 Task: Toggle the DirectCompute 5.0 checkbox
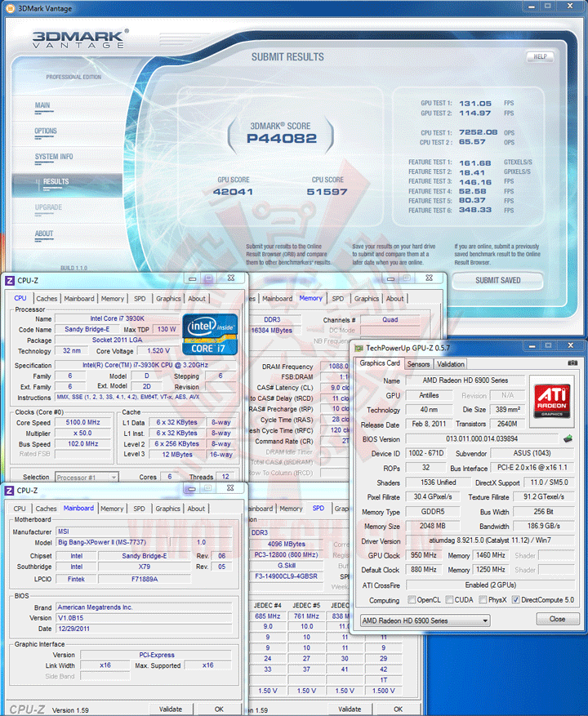516,599
